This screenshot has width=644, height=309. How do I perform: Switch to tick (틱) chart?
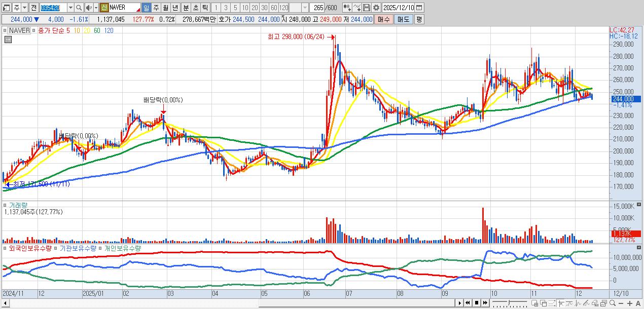(205, 8)
